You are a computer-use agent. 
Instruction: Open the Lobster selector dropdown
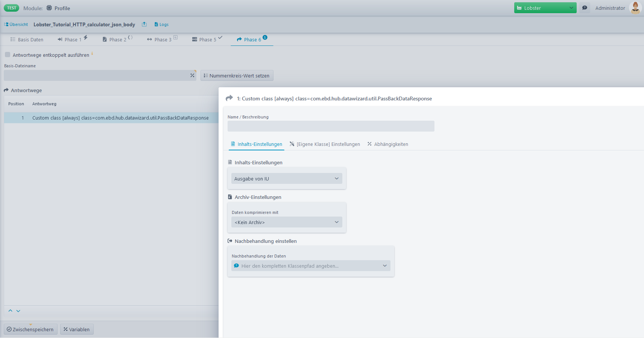coord(545,8)
